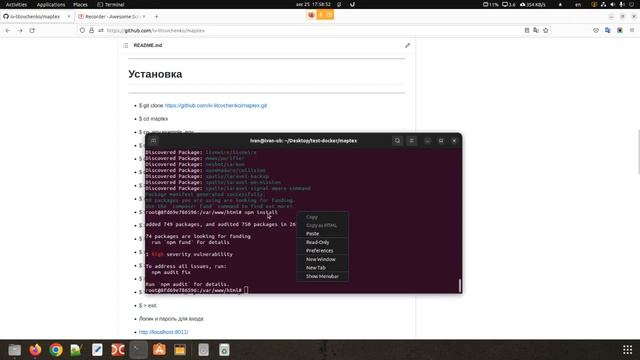Click the 'en' keyboard layout indicator
This screenshot has height=360, width=640.
coord(578,4)
